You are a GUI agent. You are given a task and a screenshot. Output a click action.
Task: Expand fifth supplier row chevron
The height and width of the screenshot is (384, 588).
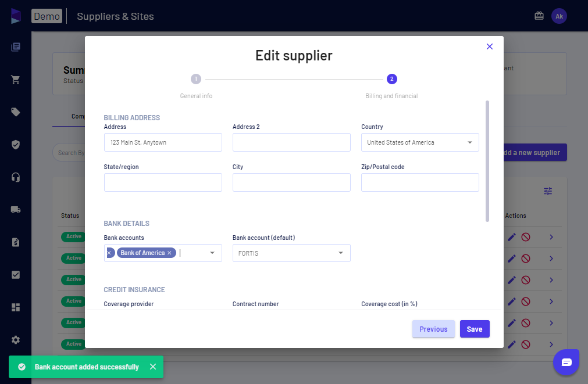551,323
